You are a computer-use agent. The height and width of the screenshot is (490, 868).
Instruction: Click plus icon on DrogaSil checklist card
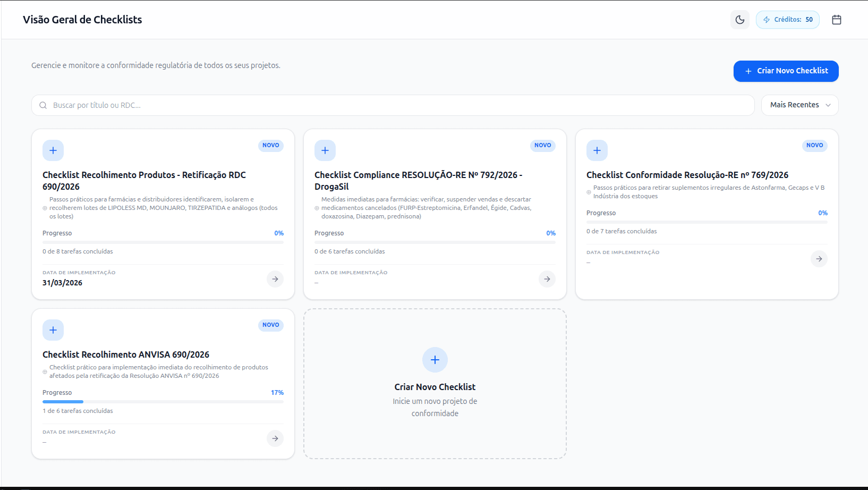pos(325,150)
